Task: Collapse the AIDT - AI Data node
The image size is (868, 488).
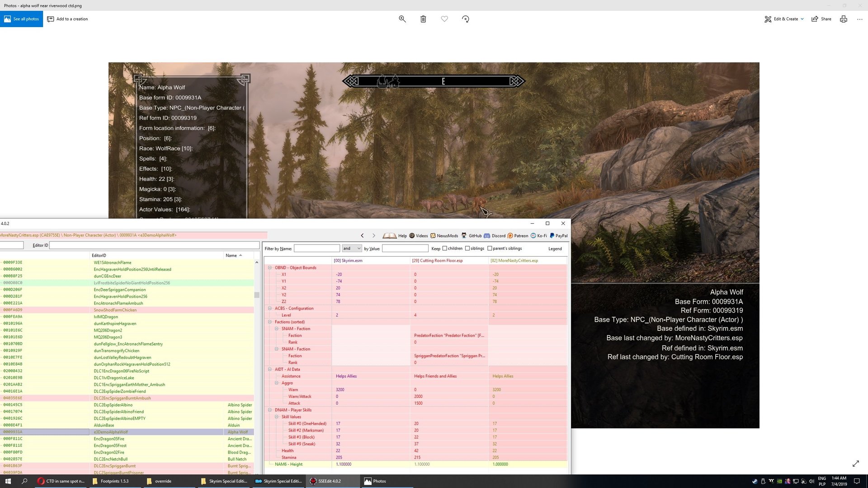Action: pyautogui.click(x=270, y=369)
